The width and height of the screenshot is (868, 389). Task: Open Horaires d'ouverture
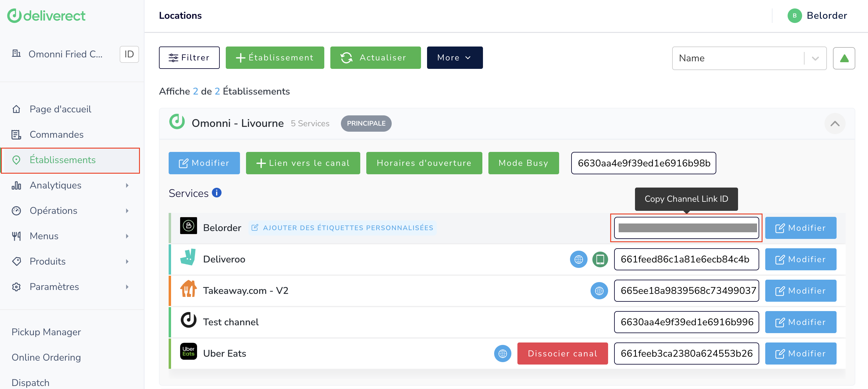[424, 163]
